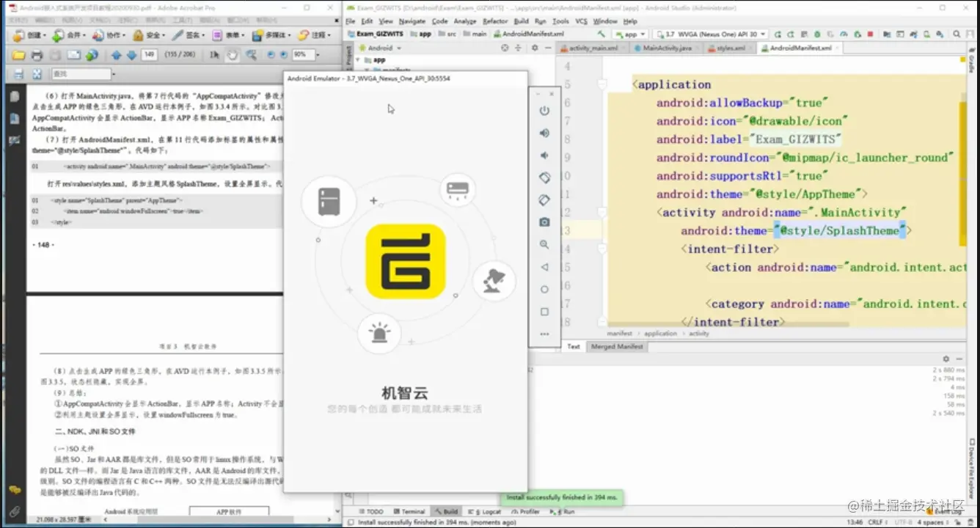Open the Terminal tool window
The width and height of the screenshot is (980, 528).
point(408,512)
